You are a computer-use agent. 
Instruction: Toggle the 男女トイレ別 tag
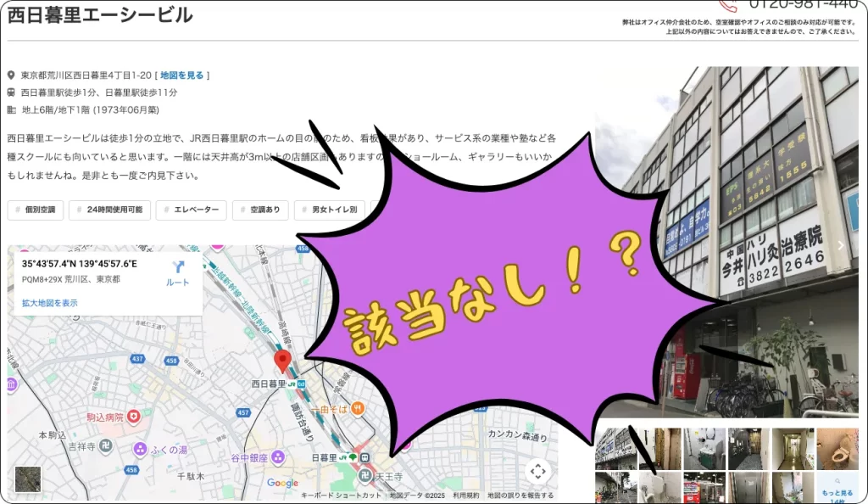(x=330, y=210)
